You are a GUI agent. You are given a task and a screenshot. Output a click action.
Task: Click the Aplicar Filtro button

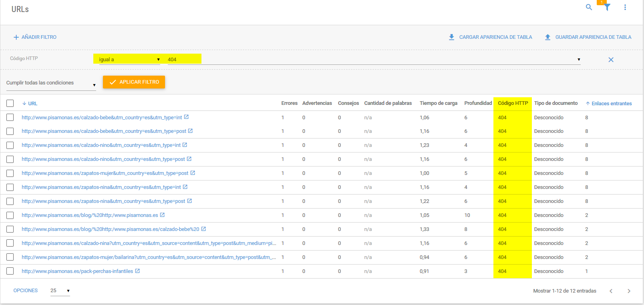134,82
